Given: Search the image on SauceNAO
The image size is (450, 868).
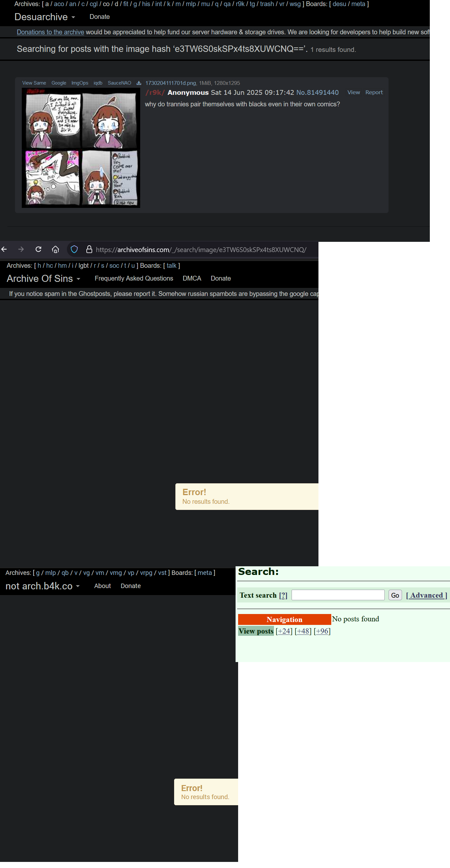Looking at the screenshot, I should 119,83.
